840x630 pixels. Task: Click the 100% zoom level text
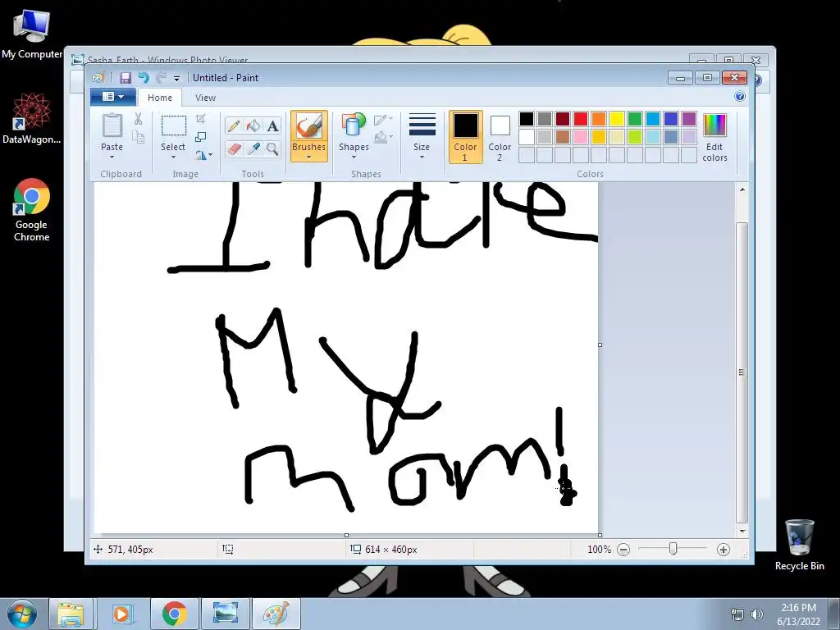coord(599,550)
